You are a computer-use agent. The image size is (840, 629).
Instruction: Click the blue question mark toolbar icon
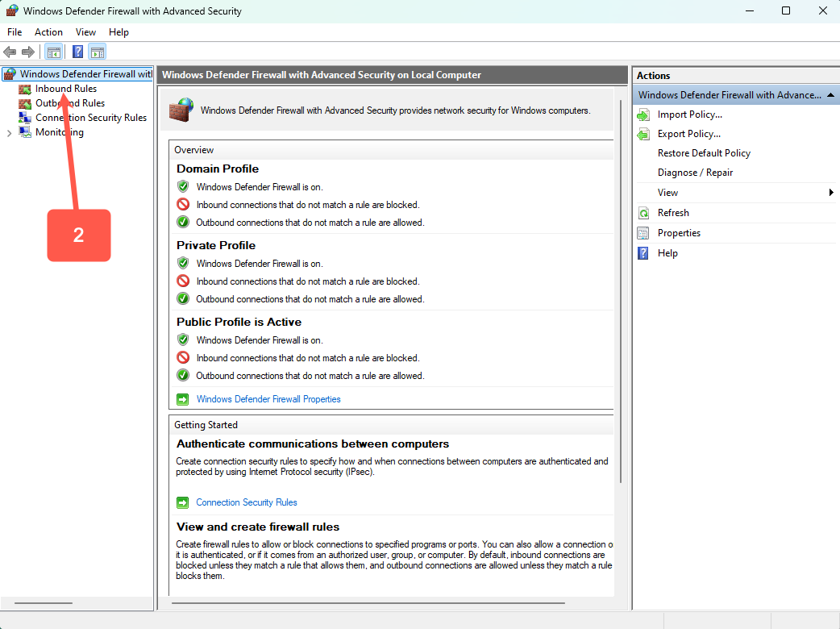coord(77,52)
